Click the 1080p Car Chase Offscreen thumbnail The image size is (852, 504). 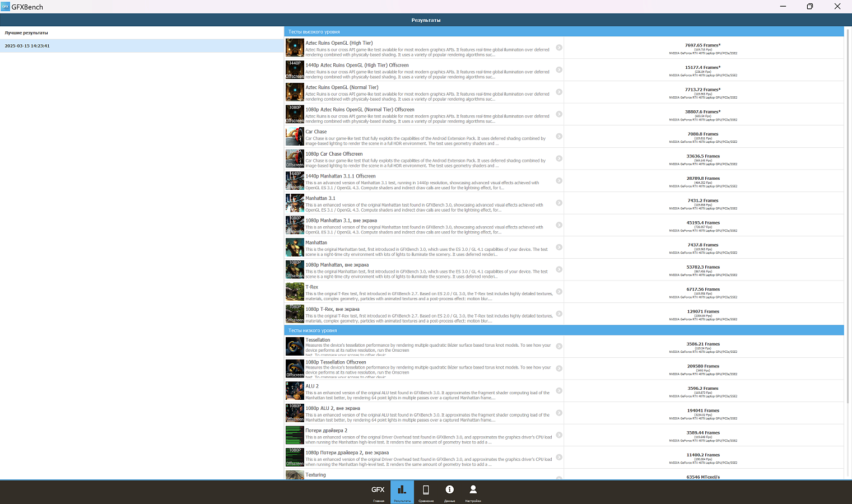(x=295, y=158)
